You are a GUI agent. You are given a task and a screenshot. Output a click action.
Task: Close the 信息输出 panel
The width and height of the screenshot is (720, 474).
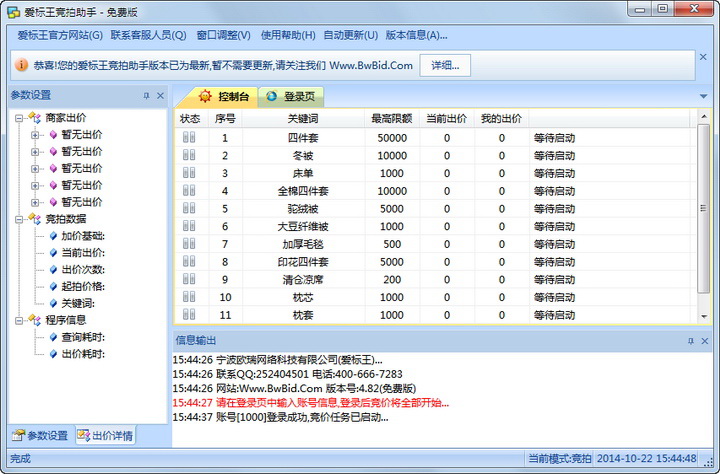pos(705,341)
